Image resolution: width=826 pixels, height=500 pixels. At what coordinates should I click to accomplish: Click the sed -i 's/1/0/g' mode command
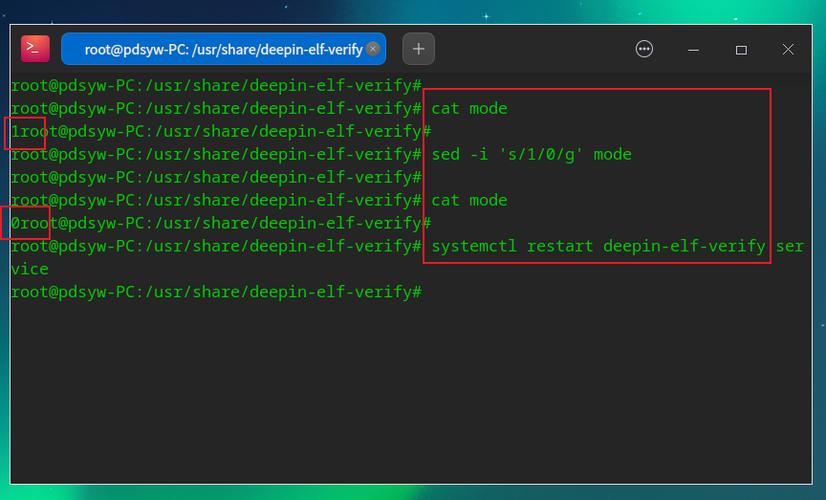(531, 154)
